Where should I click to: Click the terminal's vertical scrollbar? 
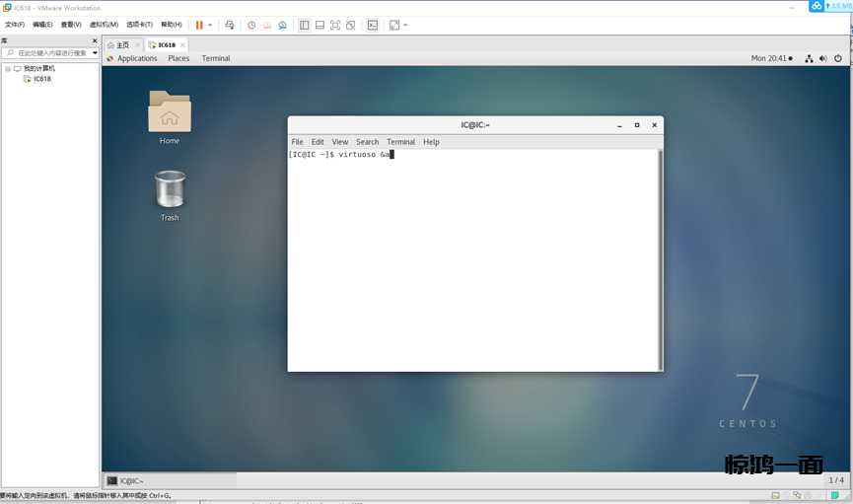coord(660,256)
